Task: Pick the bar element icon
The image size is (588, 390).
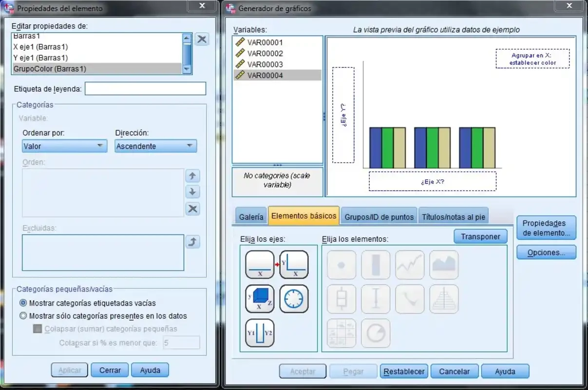Action: click(376, 265)
